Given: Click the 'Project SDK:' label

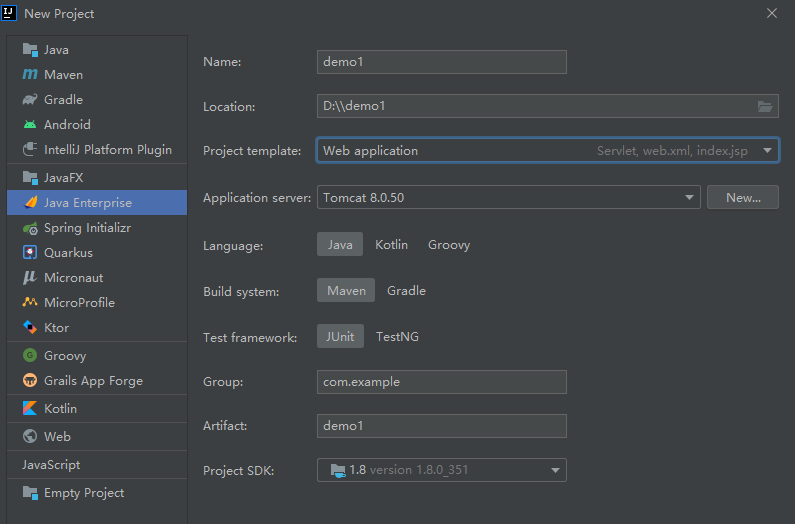Looking at the screenshot, I should click(238, 471).
